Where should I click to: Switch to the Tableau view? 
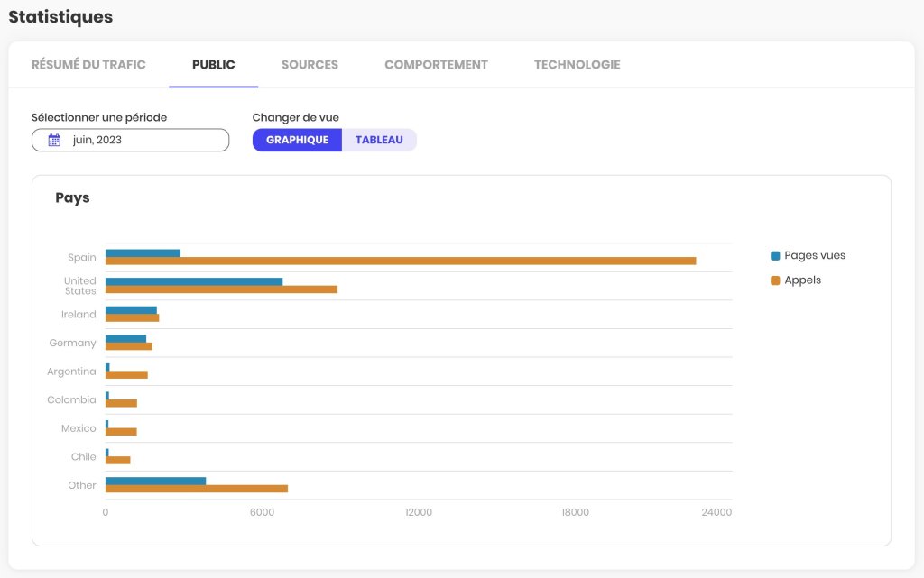pyautogui.click(x=379, y=140)
